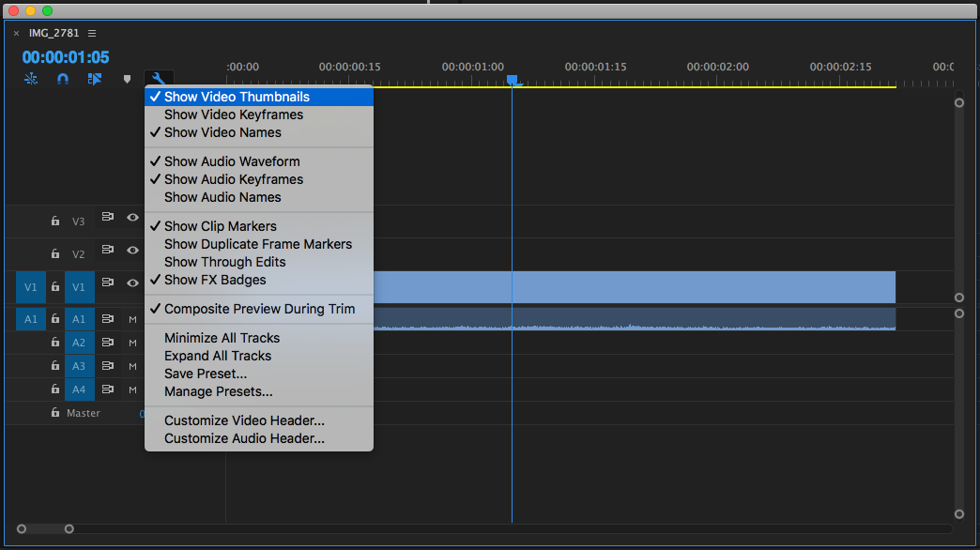Enable Show Through Edits option
This screenshot has height=550, width=980.
click(224, 262)
